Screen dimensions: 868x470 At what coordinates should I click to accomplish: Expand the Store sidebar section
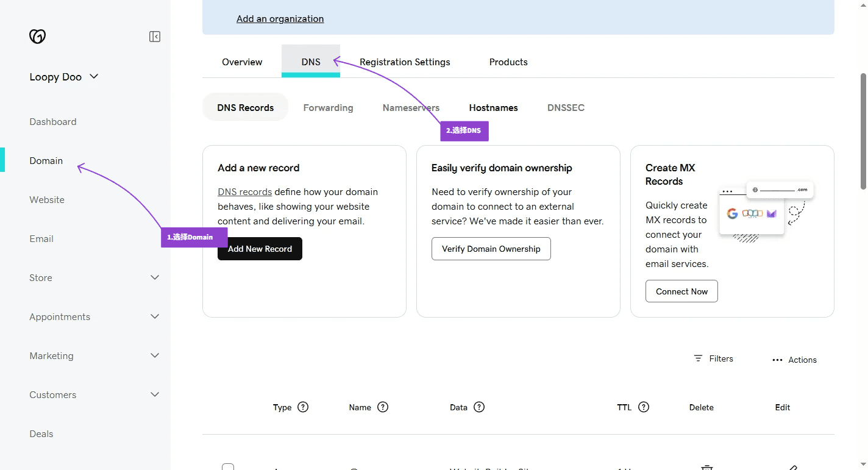coord(155,278)
